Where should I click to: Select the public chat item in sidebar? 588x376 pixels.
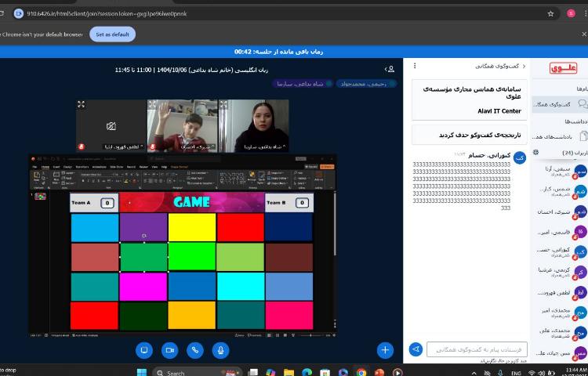(558, 104)
